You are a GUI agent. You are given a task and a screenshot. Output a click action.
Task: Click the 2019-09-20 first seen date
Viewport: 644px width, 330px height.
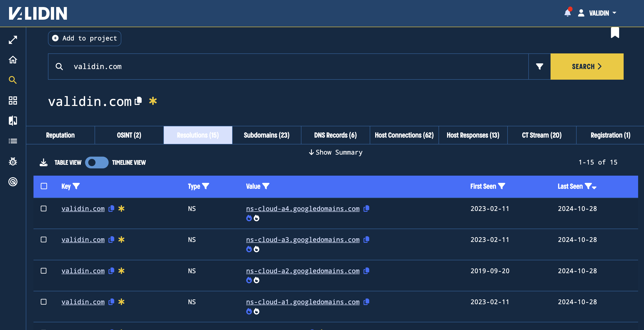coord(490,271)
